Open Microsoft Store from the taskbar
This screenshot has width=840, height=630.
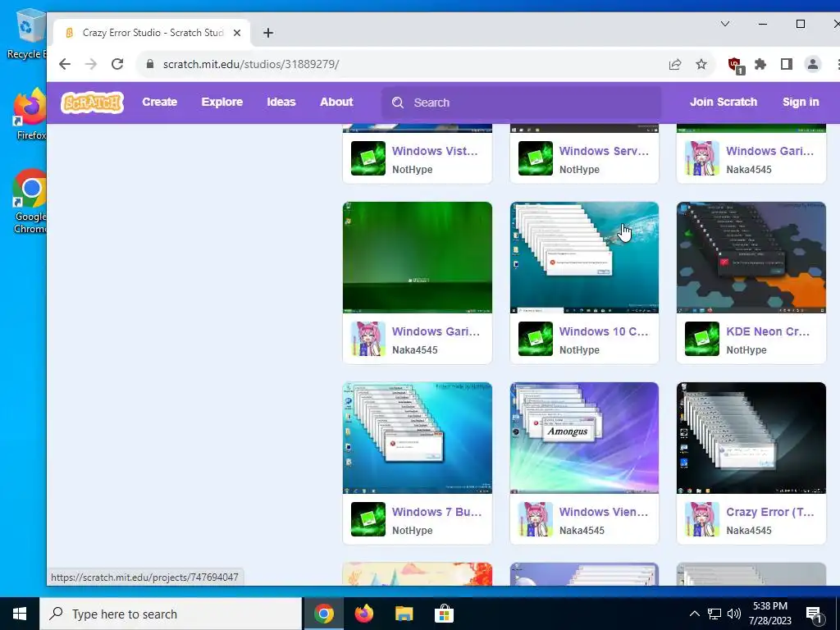[x=444, y=614]
